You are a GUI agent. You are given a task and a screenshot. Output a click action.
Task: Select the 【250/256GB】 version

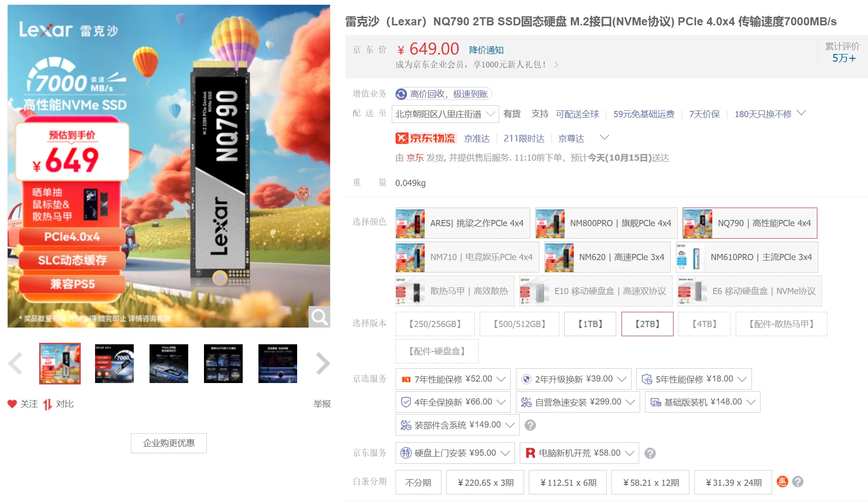(435, 324)
